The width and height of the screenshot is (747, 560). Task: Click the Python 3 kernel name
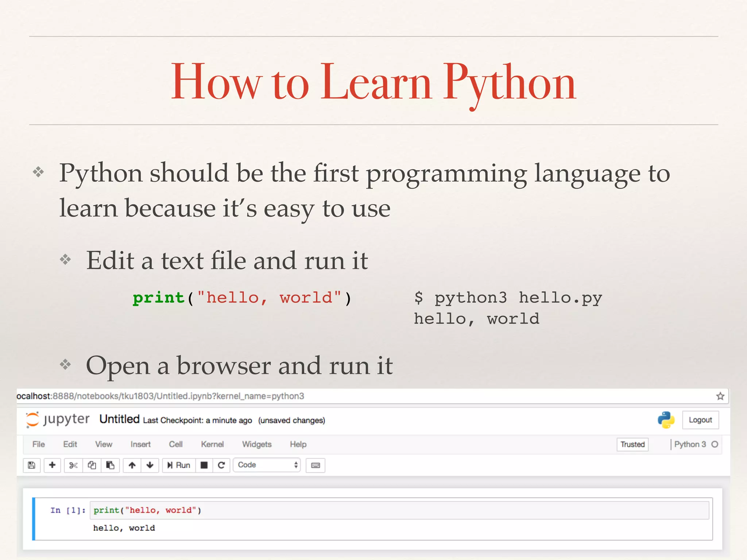[x=690, y=444]
